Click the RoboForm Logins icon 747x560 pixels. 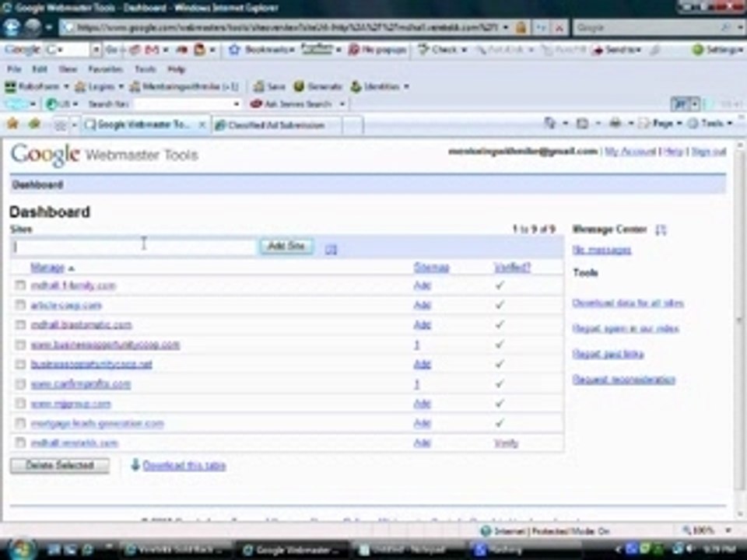point(80,86)
